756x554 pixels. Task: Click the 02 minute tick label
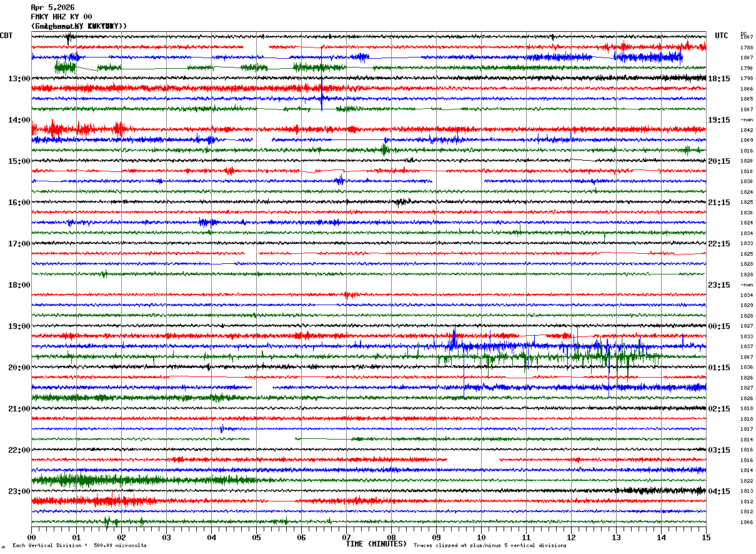coord(121,537)
